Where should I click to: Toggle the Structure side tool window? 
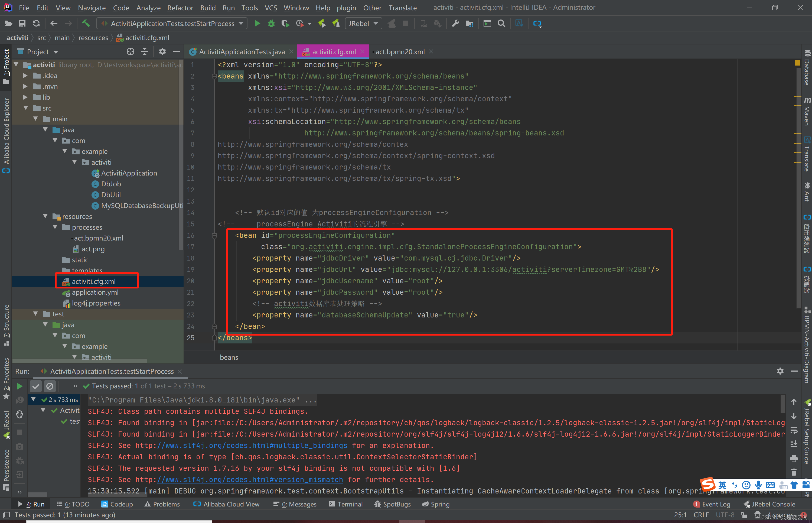pos(6,325)
